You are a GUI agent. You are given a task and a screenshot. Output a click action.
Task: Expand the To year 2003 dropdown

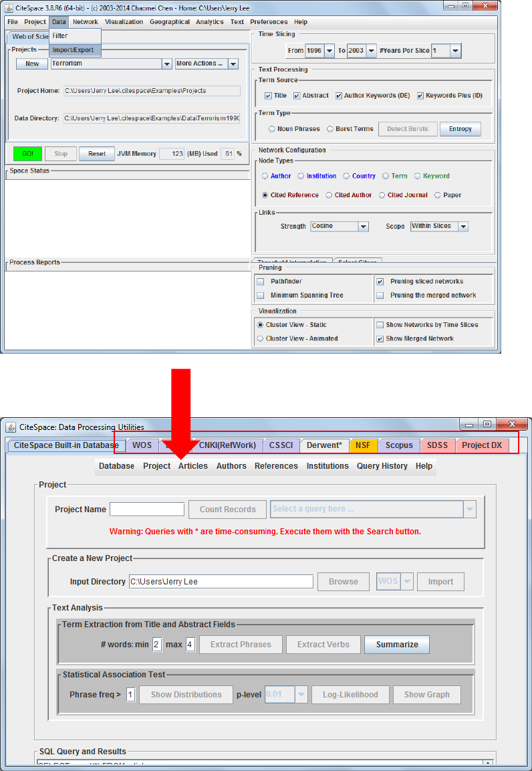click(x=372, y=51)
